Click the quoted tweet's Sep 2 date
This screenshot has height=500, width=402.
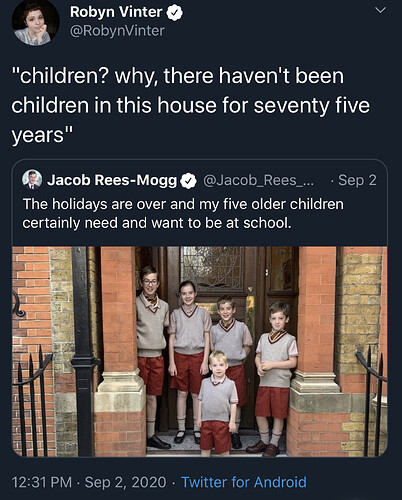tap(357, 180)
